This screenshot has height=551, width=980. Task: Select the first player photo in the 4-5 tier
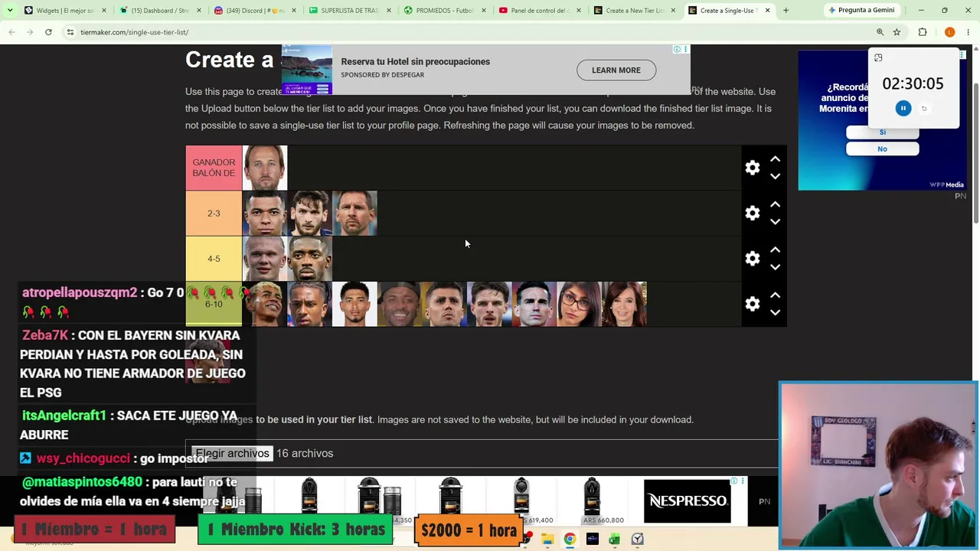click(x=265, y=259)
